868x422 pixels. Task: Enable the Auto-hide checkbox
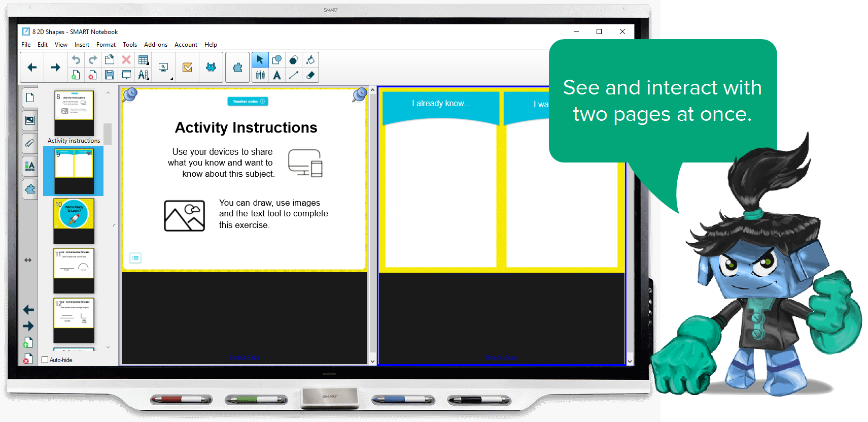45,360
